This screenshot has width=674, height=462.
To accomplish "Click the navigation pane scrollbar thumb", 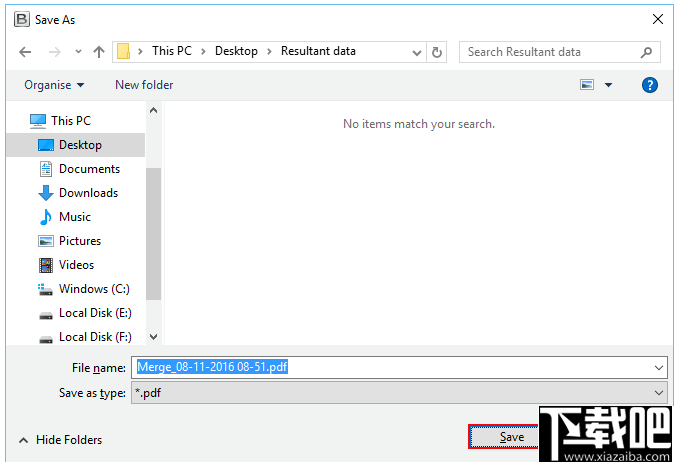I will pos(153,234).
